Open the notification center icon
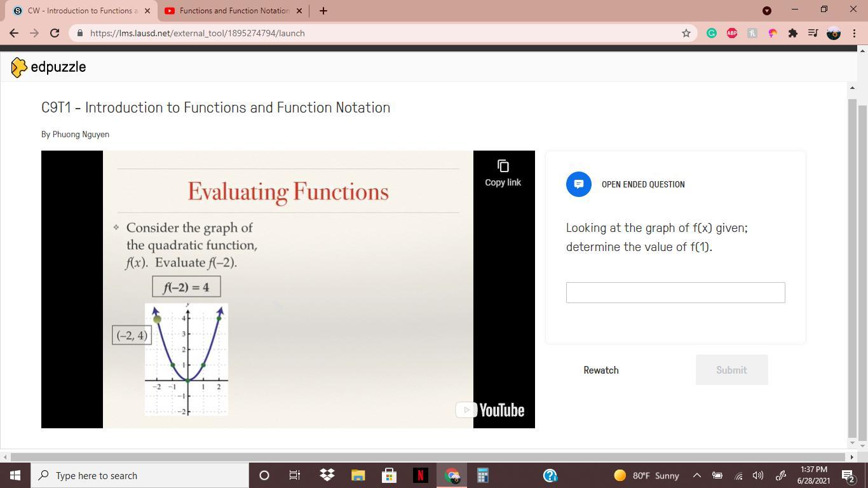Viewport: 868px width, 488px height. click(848, 475)
